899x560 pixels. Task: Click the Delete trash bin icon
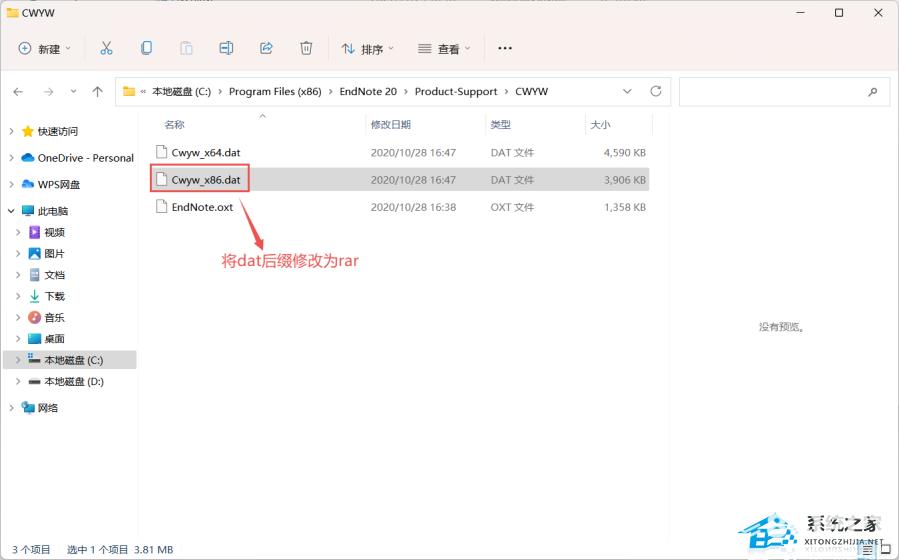[x=306, y=48]
